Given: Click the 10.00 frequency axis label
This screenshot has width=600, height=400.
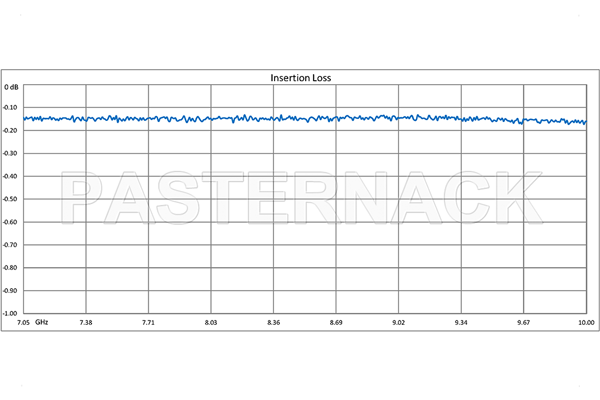Looking at the screenshot, I should [586, 323].
